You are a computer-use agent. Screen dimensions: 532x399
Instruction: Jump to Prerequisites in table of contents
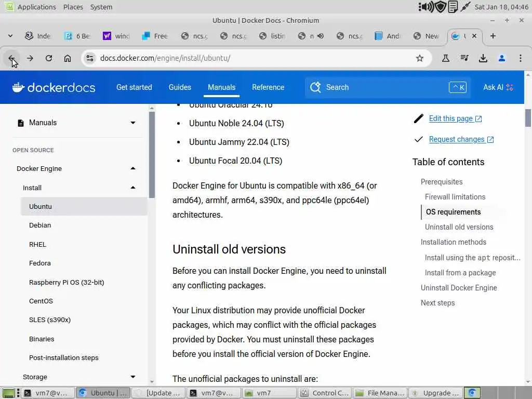click(442, 182)
